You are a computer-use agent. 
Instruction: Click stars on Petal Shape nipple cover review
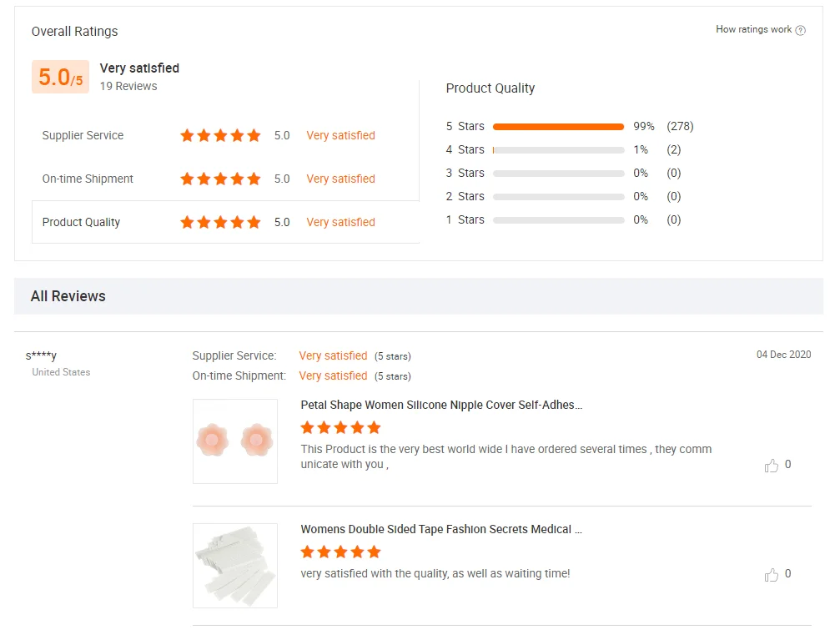pyautogui.click(x=340, y=428)
